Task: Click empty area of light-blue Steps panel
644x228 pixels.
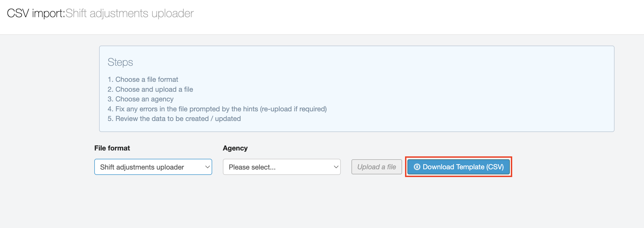Action: click(x=455, y=89)
